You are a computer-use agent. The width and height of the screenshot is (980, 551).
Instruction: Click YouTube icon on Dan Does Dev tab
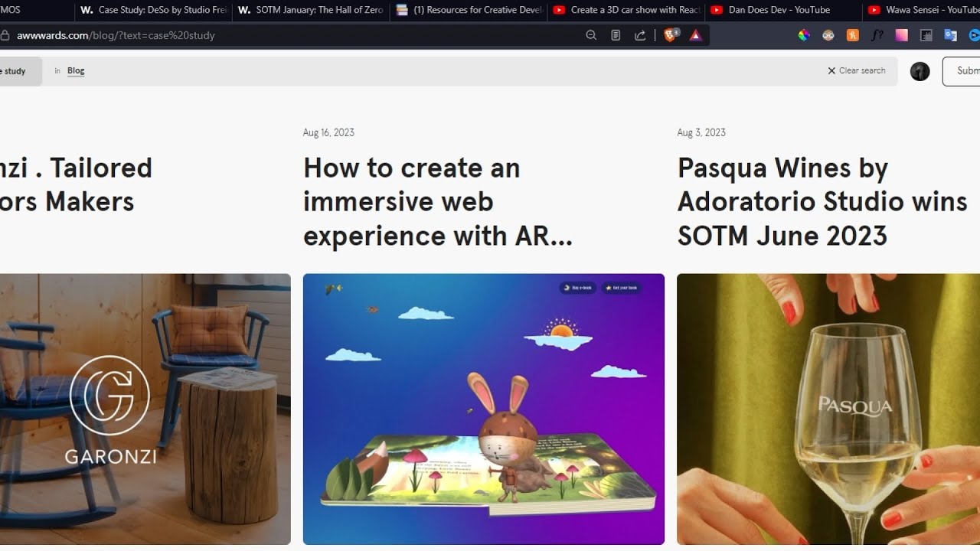click(x=717, y=10)
